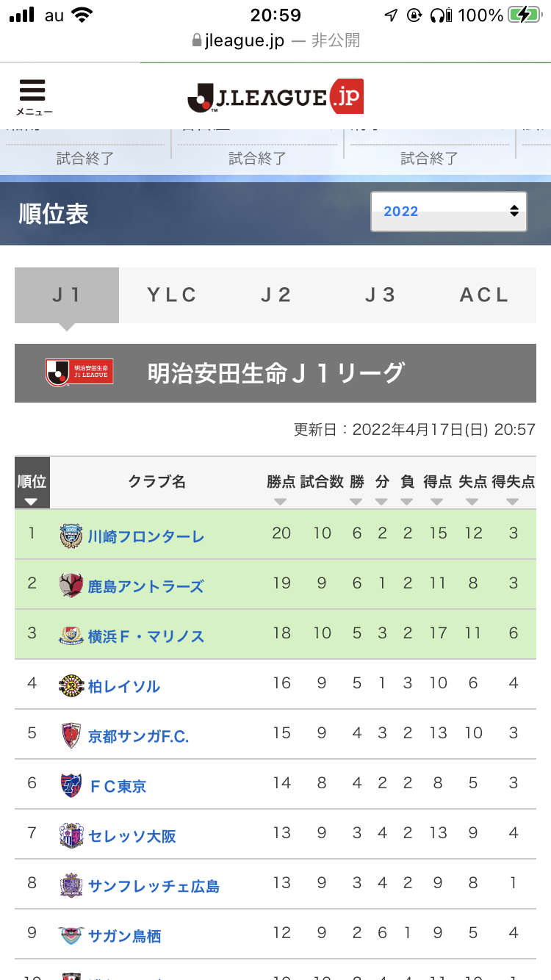This screenshot has height=980, width=551.
Task: Tap the J.LEAGUE.jp logo
Action: click(275, 96)
